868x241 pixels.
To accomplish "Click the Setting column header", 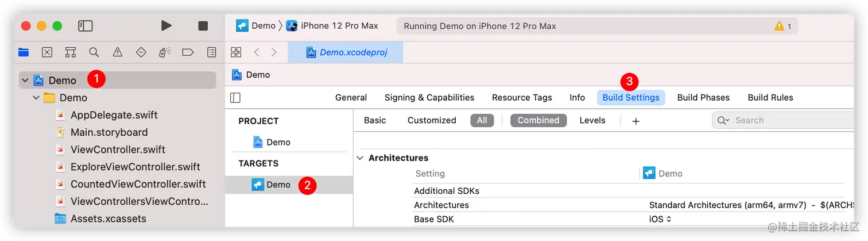I will [430, 173].
